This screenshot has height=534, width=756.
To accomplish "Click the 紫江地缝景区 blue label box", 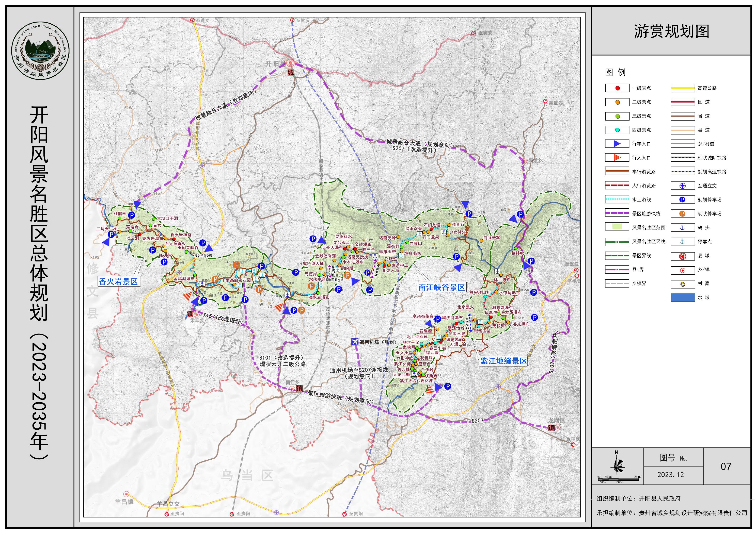I will click(x=503, y=361).
